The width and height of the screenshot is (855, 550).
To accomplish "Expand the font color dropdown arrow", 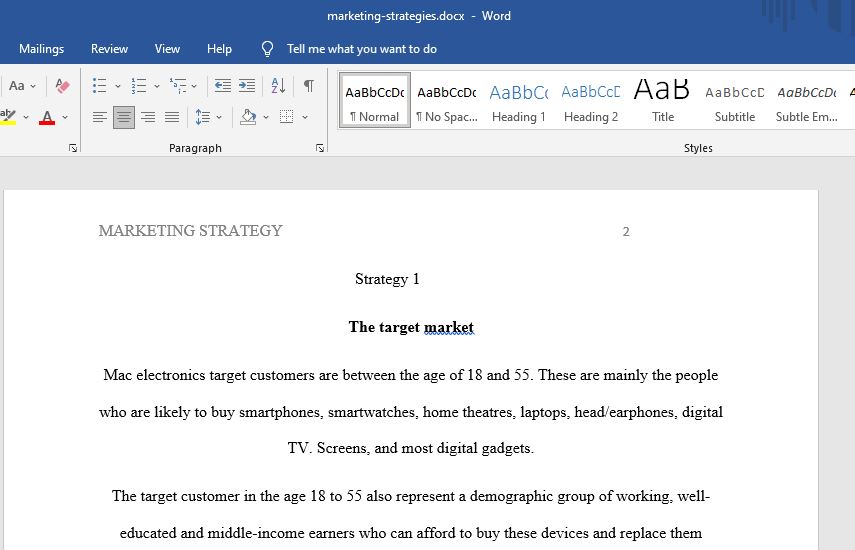I will pos(65,117).
